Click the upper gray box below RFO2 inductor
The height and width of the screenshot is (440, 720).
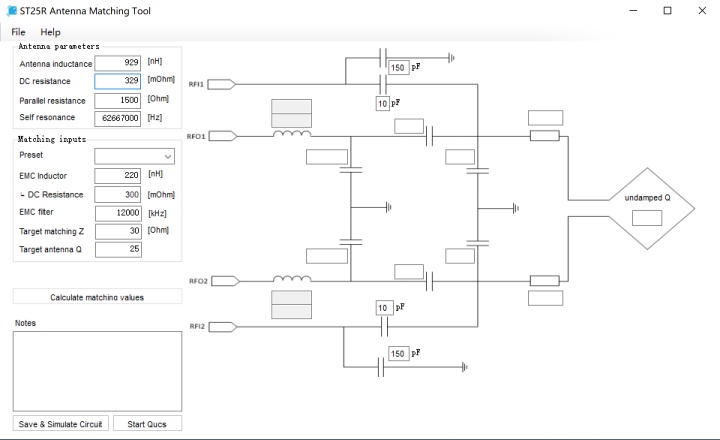[x=292, y=298]
